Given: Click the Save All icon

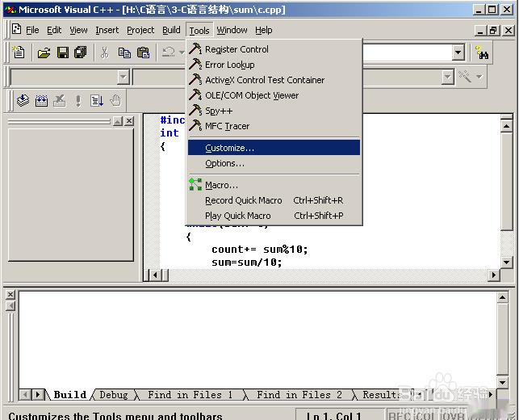Looking at the screenshot, I should (81, 52).
